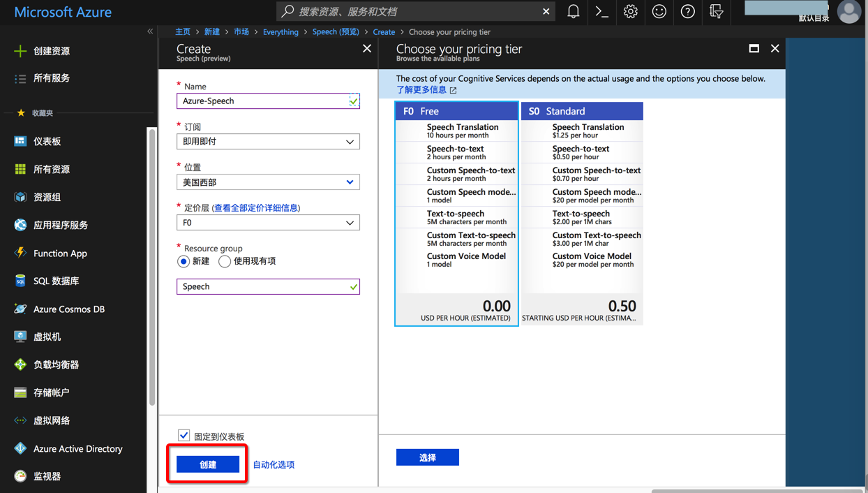Open Function App lightning icon
This screenshot has height=493, width=868.
click(x=20, y=253)
